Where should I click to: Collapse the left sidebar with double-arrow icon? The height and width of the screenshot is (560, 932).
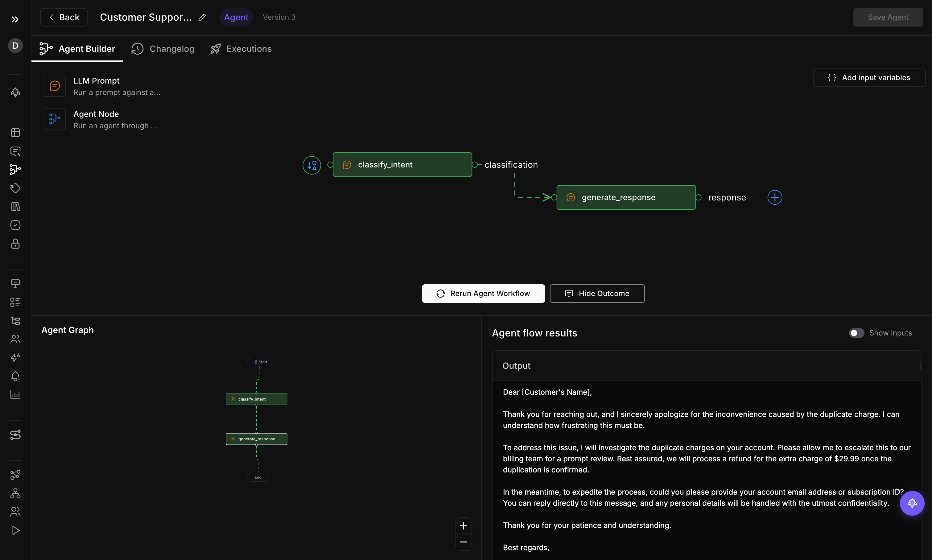[15, 19]
